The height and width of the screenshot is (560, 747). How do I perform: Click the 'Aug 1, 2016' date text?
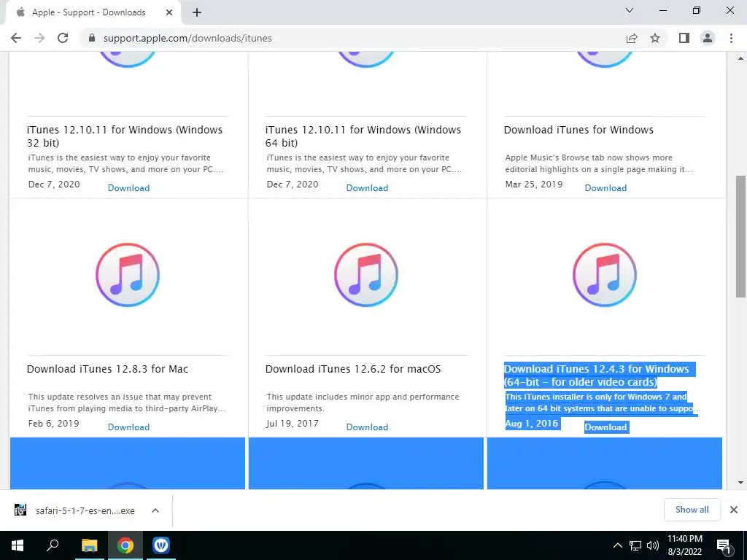[x=532, y=424]
